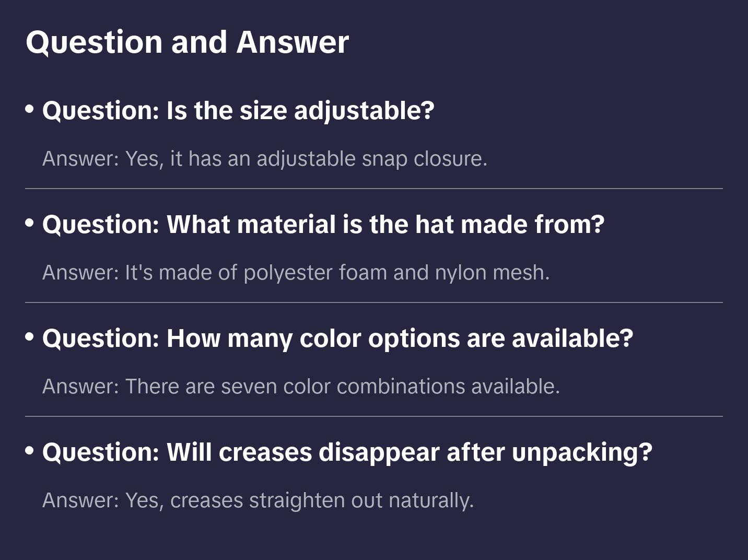Click the word 'Answer' in the page heading

(293, 42)
